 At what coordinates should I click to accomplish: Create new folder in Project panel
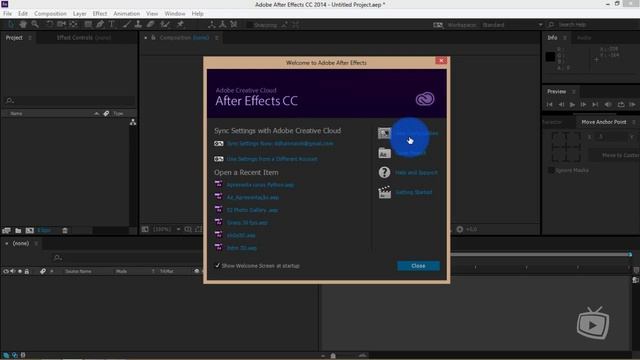(18, 231)
